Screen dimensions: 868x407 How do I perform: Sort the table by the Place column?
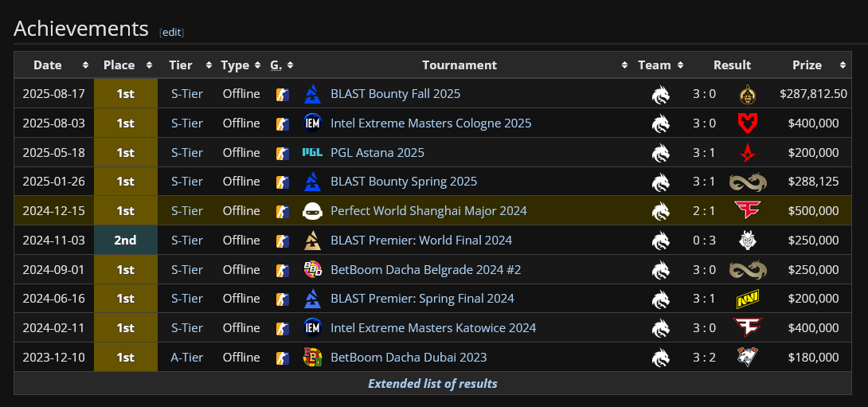click(125, 65)
